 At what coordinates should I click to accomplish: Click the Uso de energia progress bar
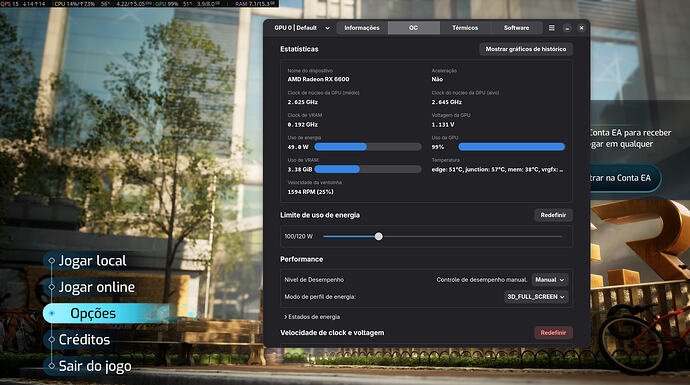coord(368,147)
